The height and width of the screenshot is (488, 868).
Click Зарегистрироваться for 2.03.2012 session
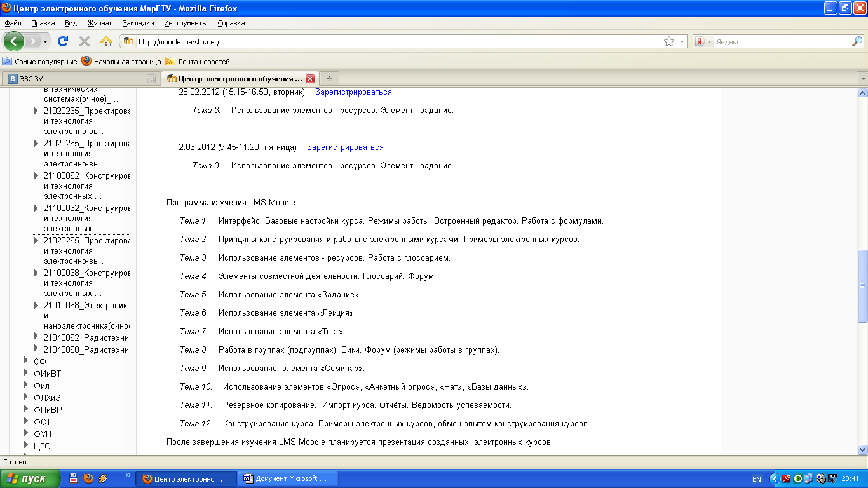[x=345, y=147]
